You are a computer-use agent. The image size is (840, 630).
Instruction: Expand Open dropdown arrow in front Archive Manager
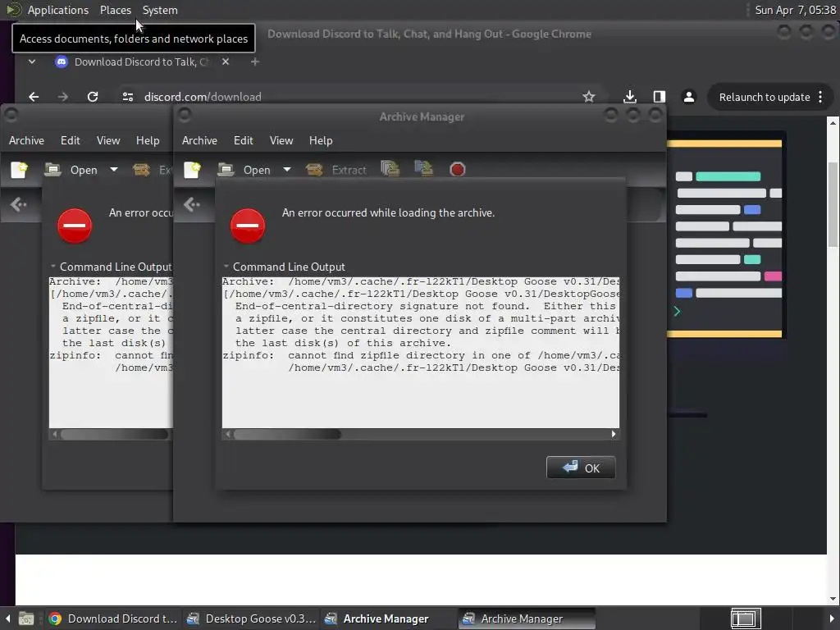tap(287, 170)
